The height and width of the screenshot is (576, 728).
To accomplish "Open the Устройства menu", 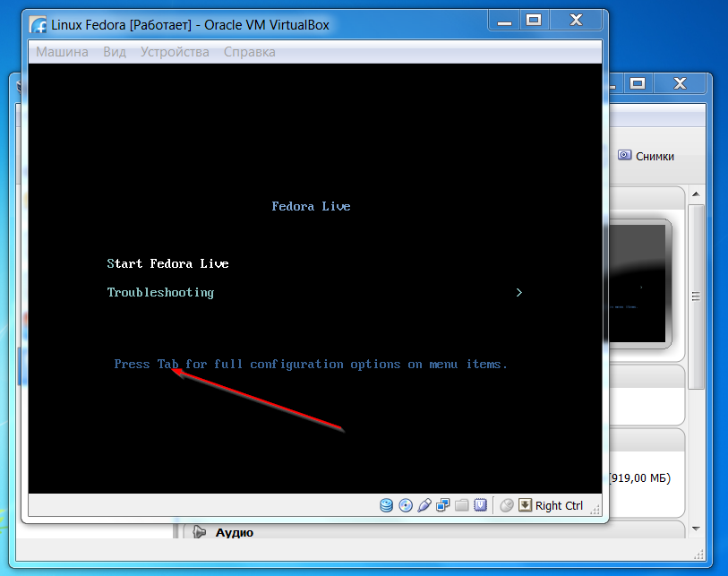I will (175, 52).
